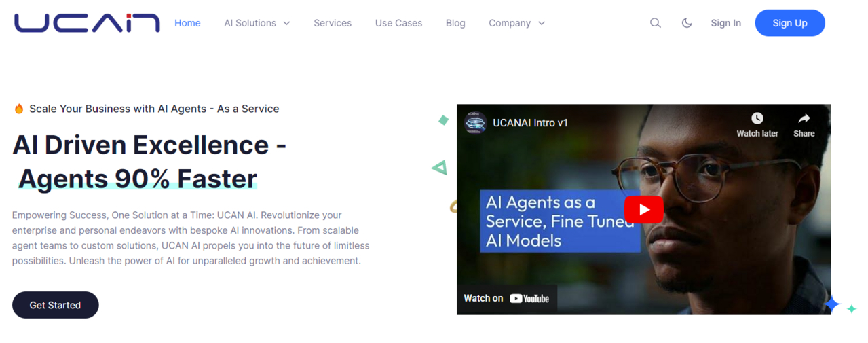
Task: Click the Agents 90% Faster text
Action: [138, 179]
